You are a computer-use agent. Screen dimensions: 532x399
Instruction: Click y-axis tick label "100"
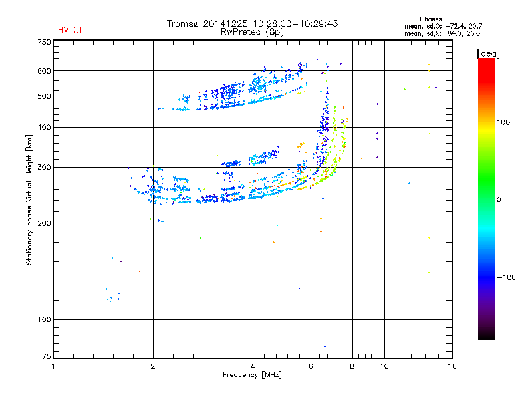point(44,320)
